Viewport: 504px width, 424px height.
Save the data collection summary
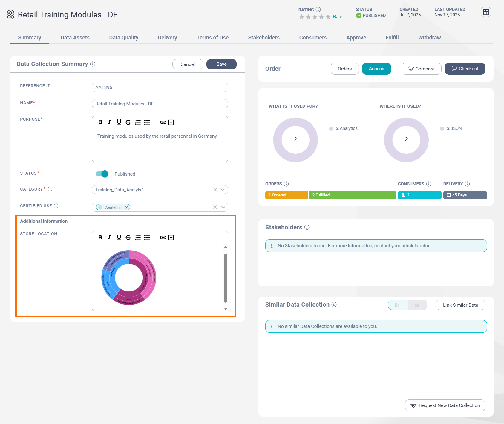(x=221, y=64)
